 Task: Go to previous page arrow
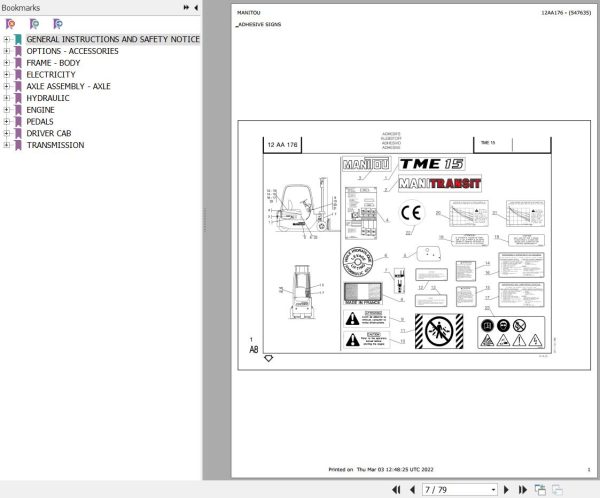[412, 490]
